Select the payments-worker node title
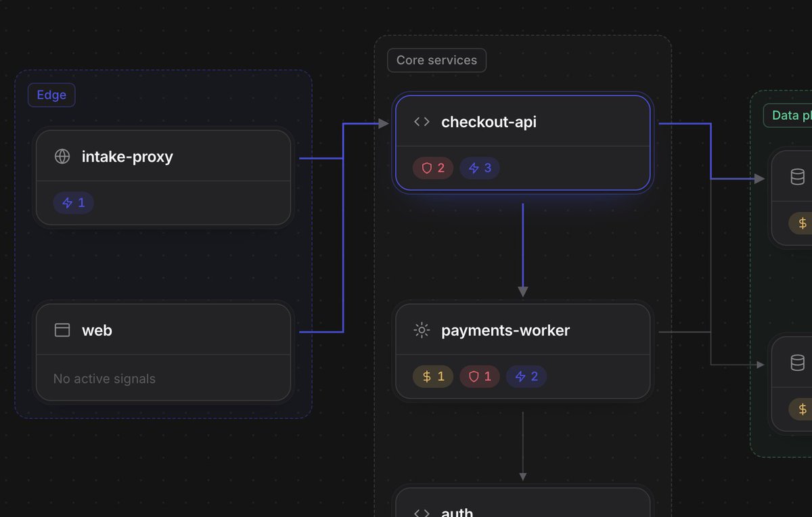Screen dimensions: 812x517 click(505, 330)
